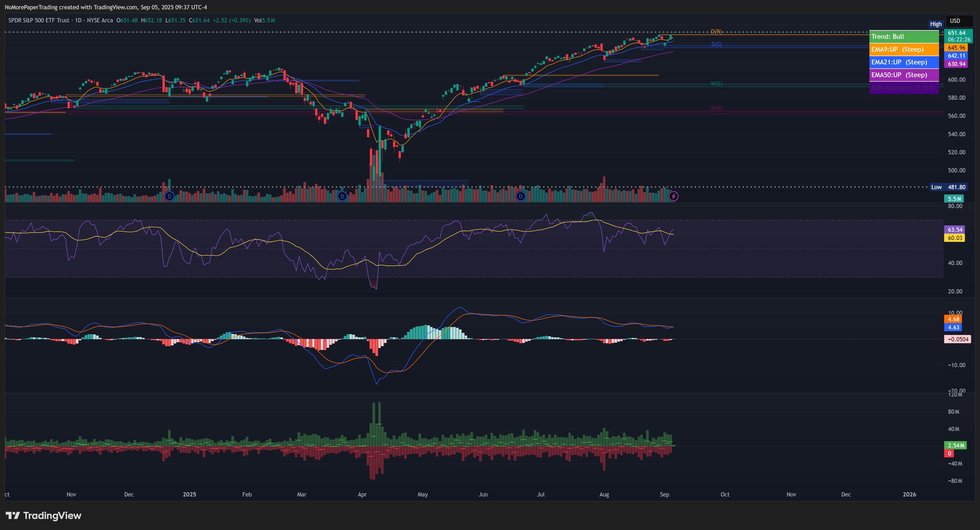
Task: Click the blue 642.11 EMA label
Action: pos(956,56)
